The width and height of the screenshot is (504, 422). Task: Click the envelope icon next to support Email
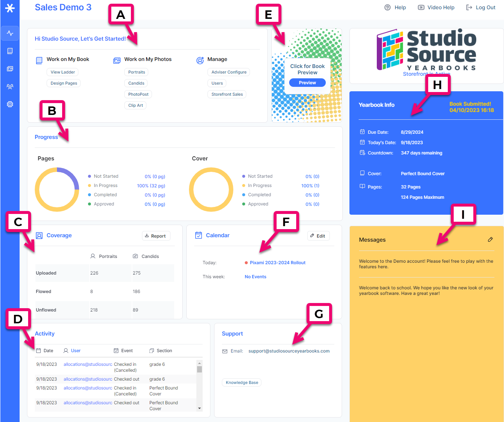coord(225,351)
